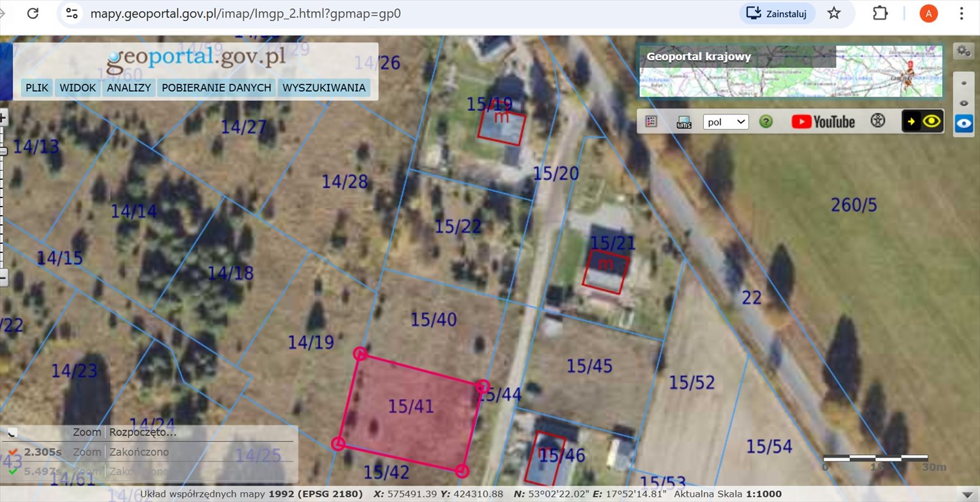Open help with the green question mark
This screenshot has width=980, height=502.
[765, 122]
